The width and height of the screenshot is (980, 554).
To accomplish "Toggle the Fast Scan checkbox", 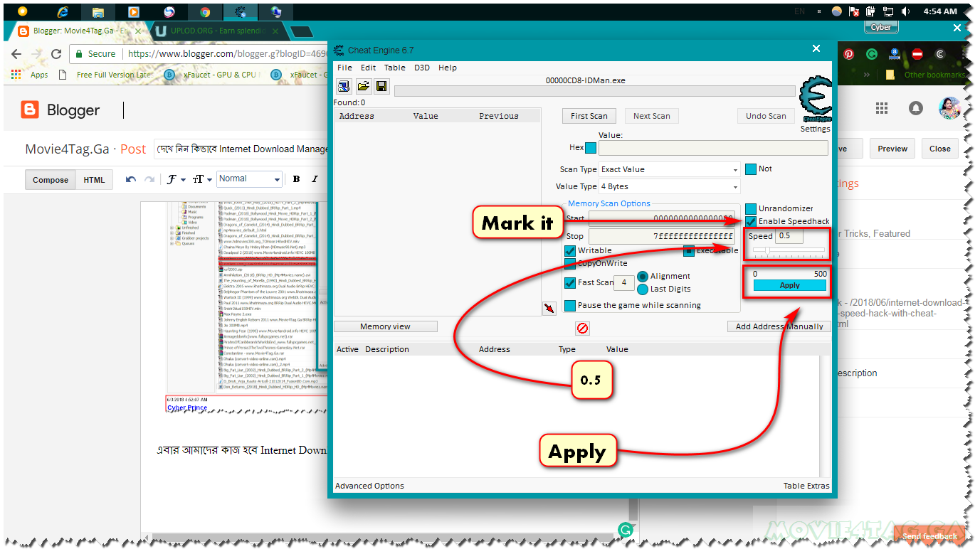I will 570,283.
